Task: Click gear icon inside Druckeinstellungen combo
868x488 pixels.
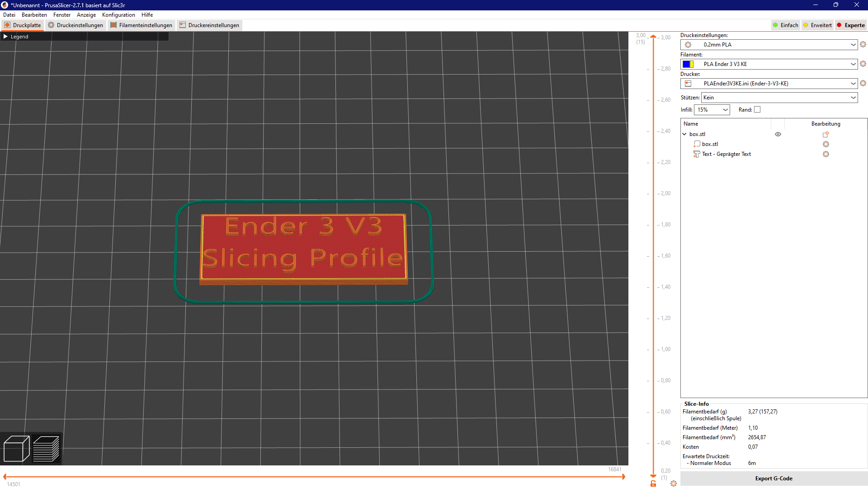Action: [x=688, y=45]
